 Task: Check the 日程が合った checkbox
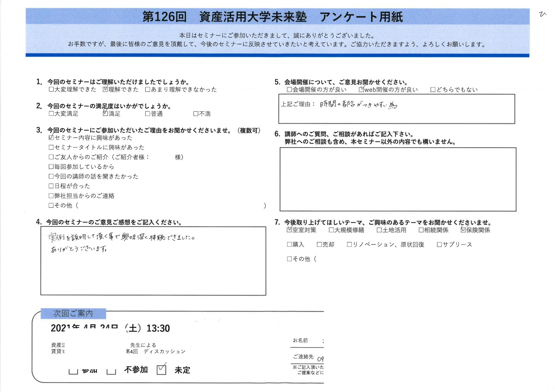(x=51, y=186)
